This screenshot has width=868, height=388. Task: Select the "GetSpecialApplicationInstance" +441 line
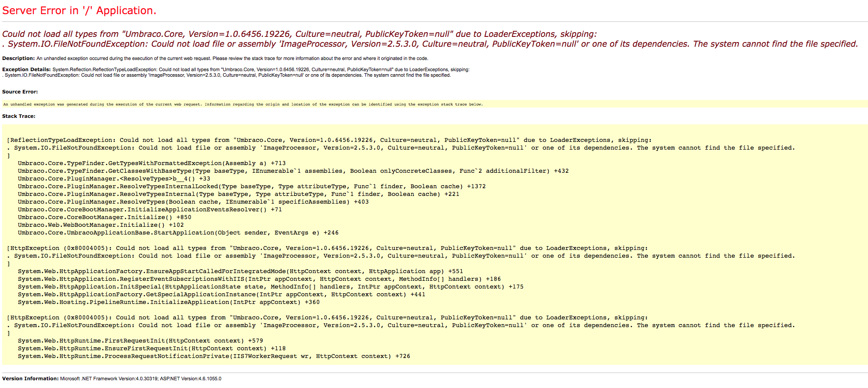(x=221, y=295)
